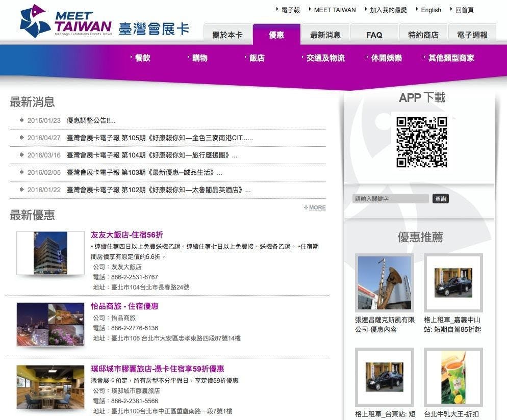Scan-area QR code for APP 下載
The height and width of the screenshot is (420, 507).
pos(422,142)
